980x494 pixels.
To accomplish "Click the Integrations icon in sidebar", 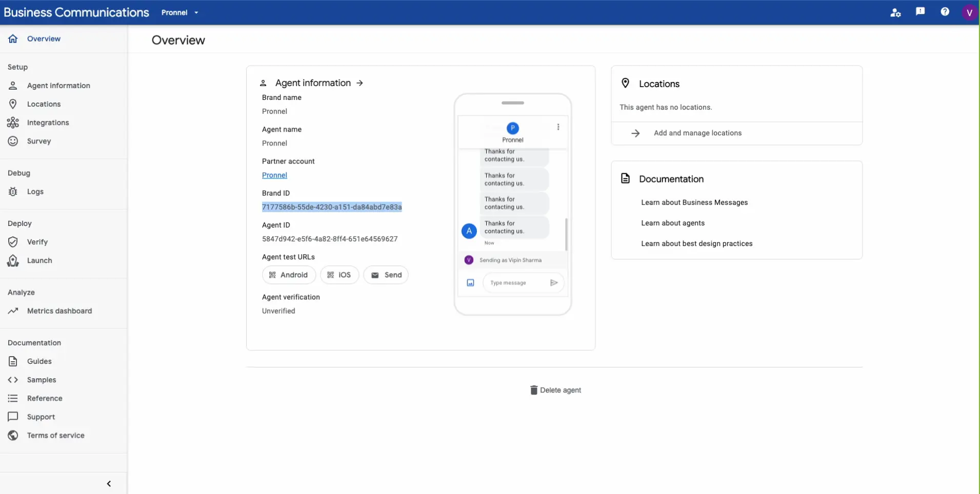I will pyautogui.click(x=13, y=122).
